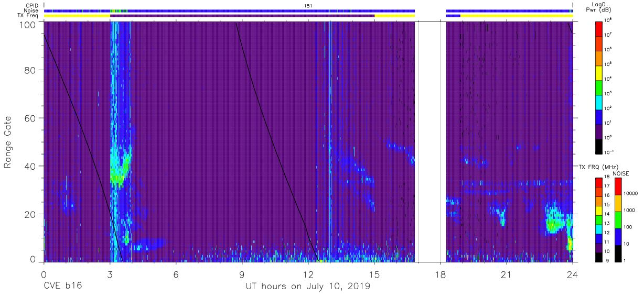Click the 6 tick label on time axis

coord(176,274)
